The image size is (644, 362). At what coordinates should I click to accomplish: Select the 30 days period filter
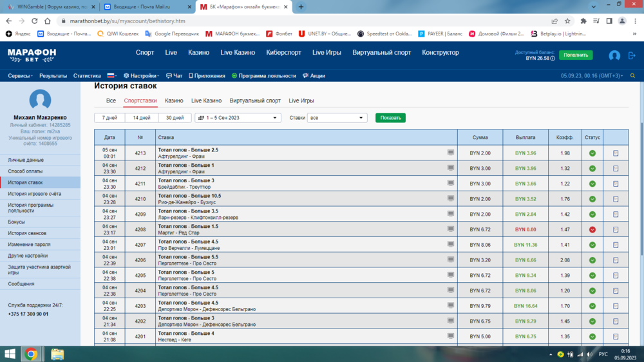coord(175,118)
